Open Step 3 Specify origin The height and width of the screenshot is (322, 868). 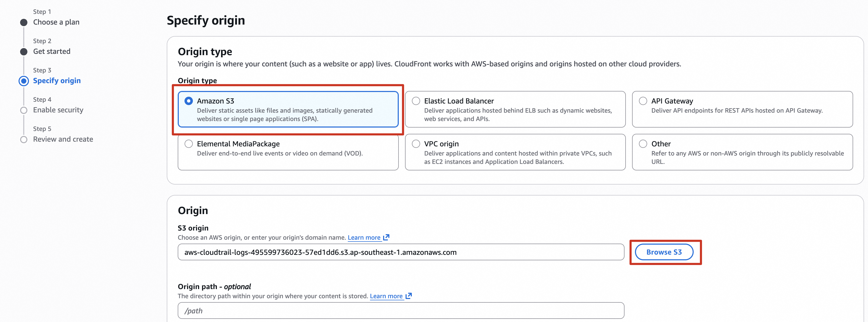57,81
